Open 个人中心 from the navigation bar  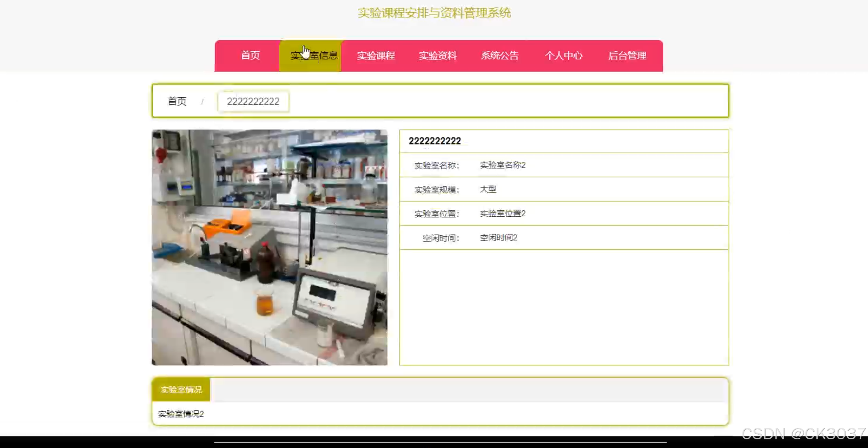[563, 56]
